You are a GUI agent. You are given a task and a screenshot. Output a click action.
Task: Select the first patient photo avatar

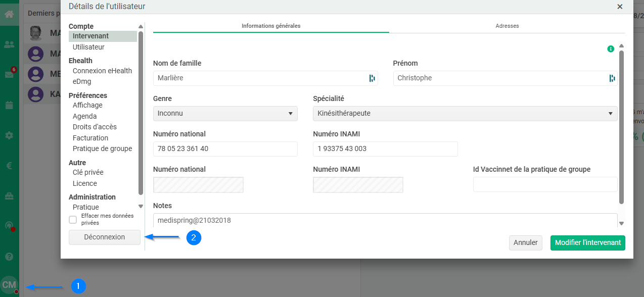pos(35,33)
